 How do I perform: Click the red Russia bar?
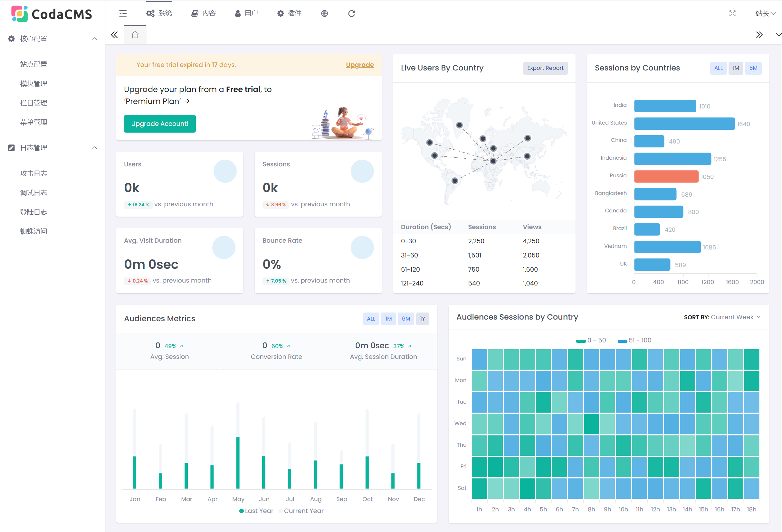pyautogui.click(x=666, y=177)
